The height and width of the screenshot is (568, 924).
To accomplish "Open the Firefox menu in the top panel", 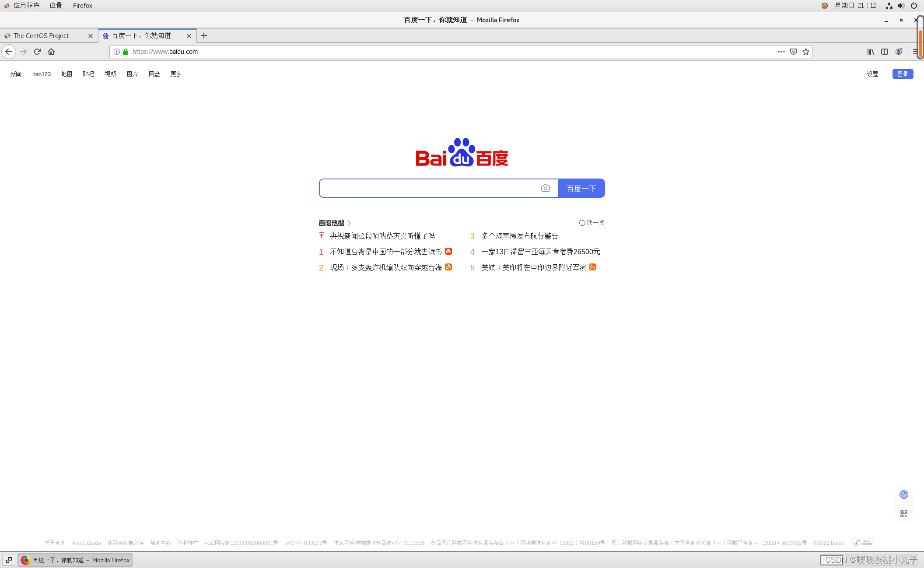I will (x=83, y=6).
